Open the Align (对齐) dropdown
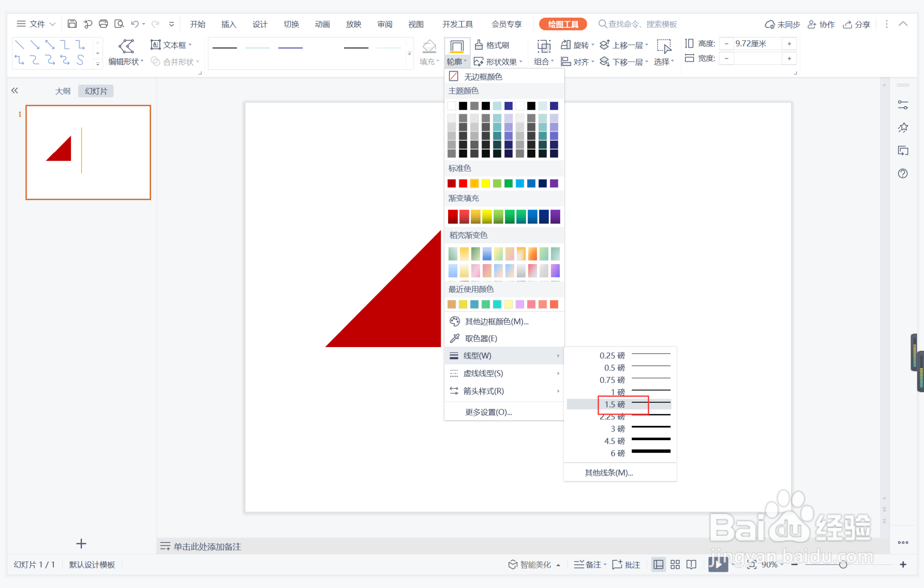 tap(577, 62)
